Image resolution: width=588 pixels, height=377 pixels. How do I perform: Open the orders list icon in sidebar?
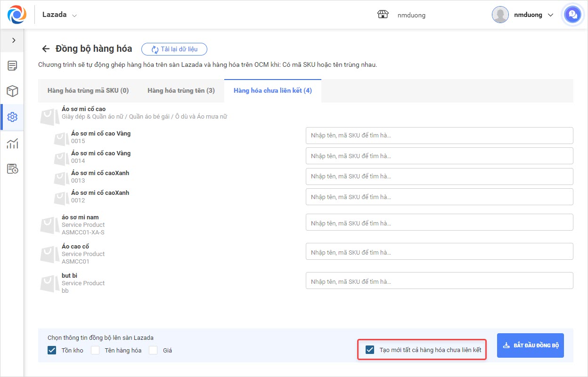(12, 66)
